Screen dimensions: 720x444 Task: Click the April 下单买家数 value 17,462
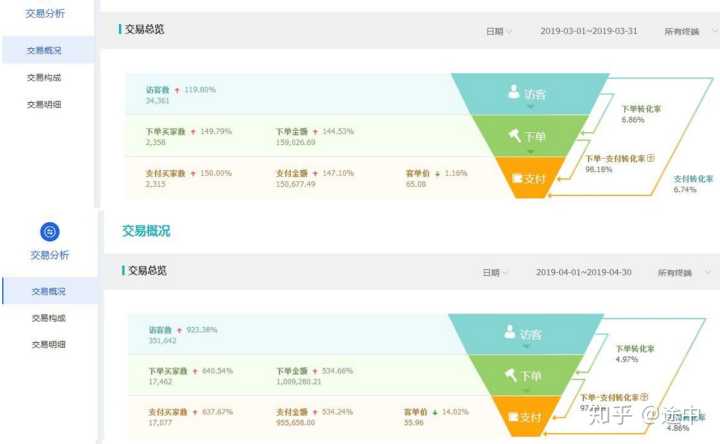(x=160, y=382)
